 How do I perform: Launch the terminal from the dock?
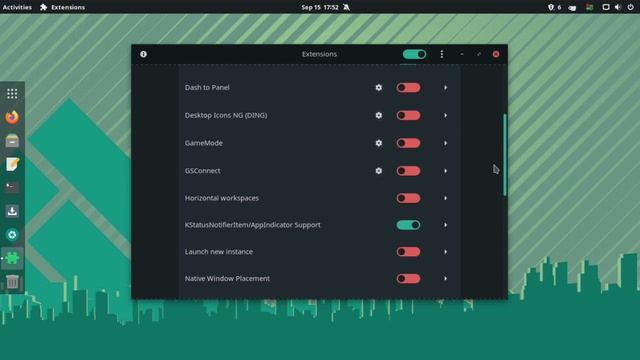12,187
